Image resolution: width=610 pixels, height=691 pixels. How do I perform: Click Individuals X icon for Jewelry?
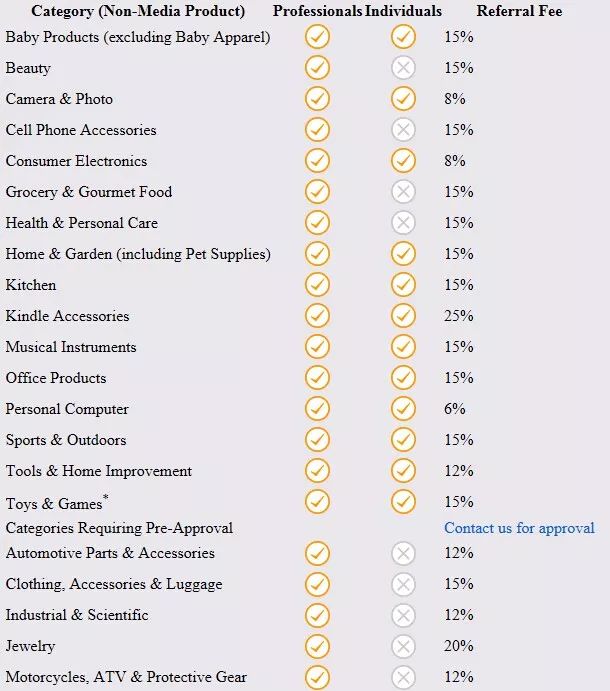pos(403,646)
